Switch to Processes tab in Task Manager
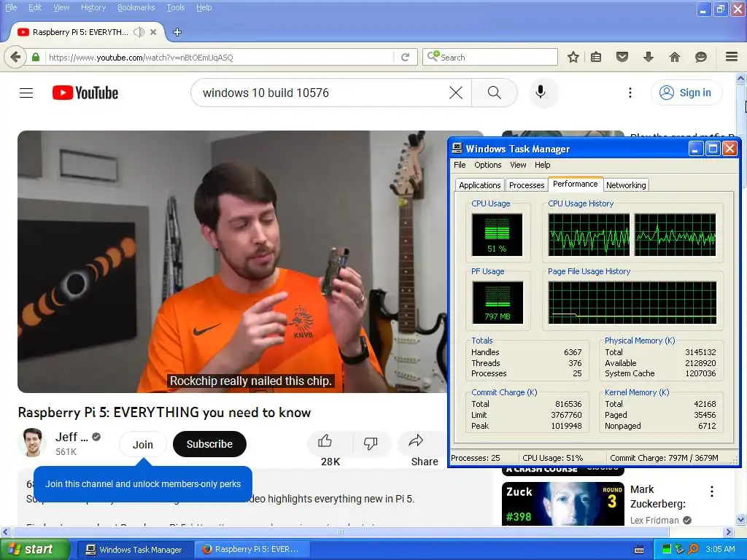This screenshot has height=560, width=747. click(527, 185)
